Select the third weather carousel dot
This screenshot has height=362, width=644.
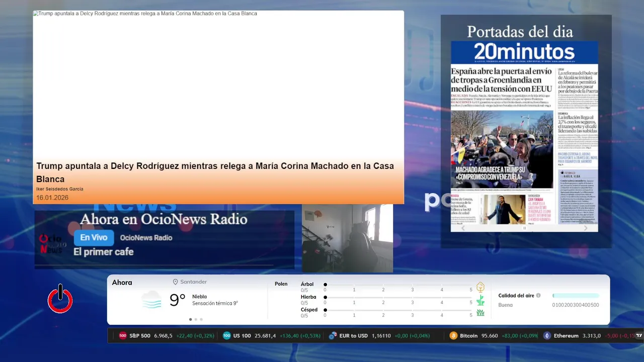pyautogui.click(x=201, y=319)
